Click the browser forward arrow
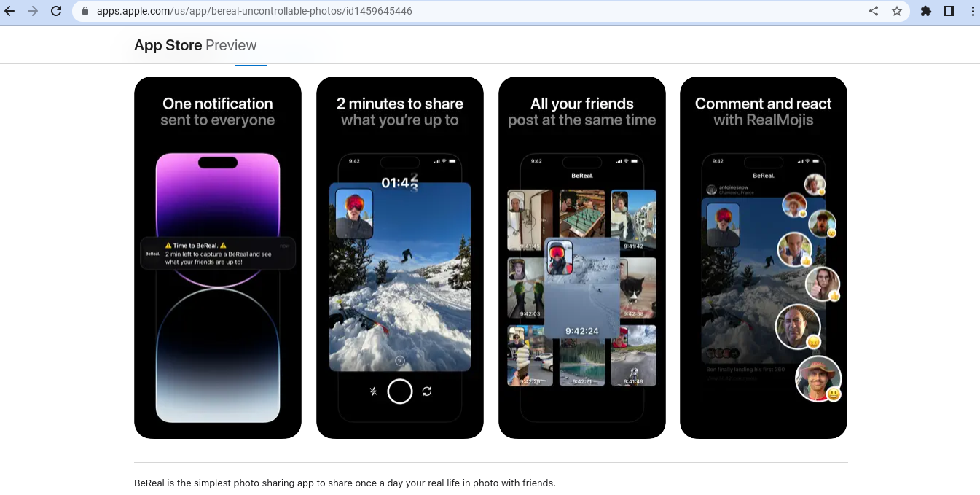Screen dimensions: 980x495 (x=33, y=11)
